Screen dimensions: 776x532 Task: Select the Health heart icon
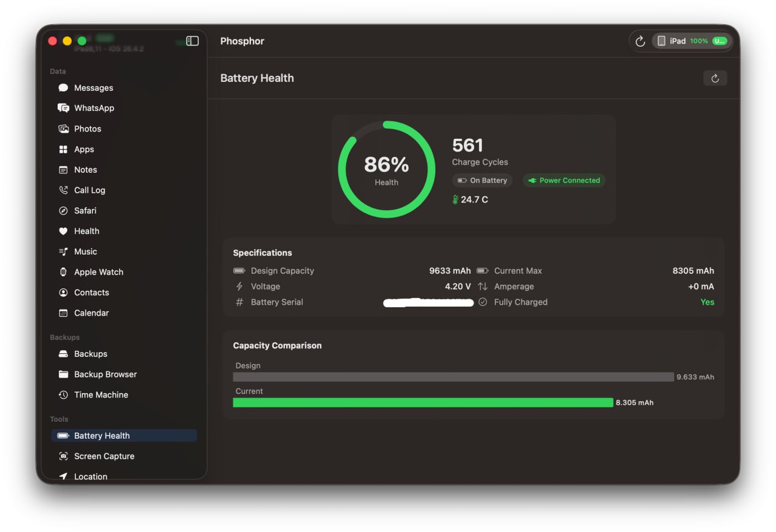63,231
